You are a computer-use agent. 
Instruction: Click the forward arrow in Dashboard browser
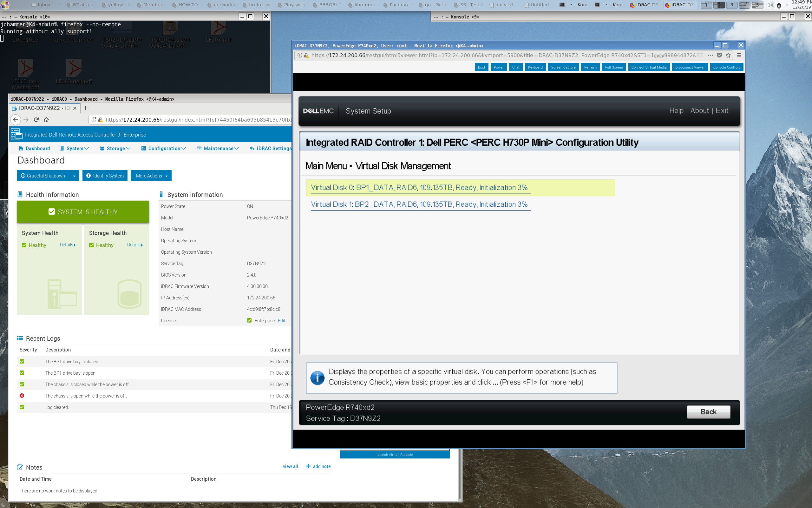(26, 120)
